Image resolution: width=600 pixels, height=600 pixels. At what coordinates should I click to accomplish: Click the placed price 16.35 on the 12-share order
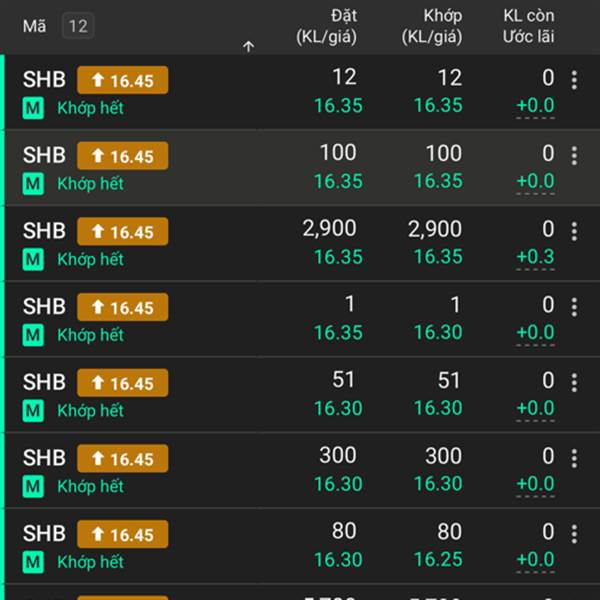338,106
